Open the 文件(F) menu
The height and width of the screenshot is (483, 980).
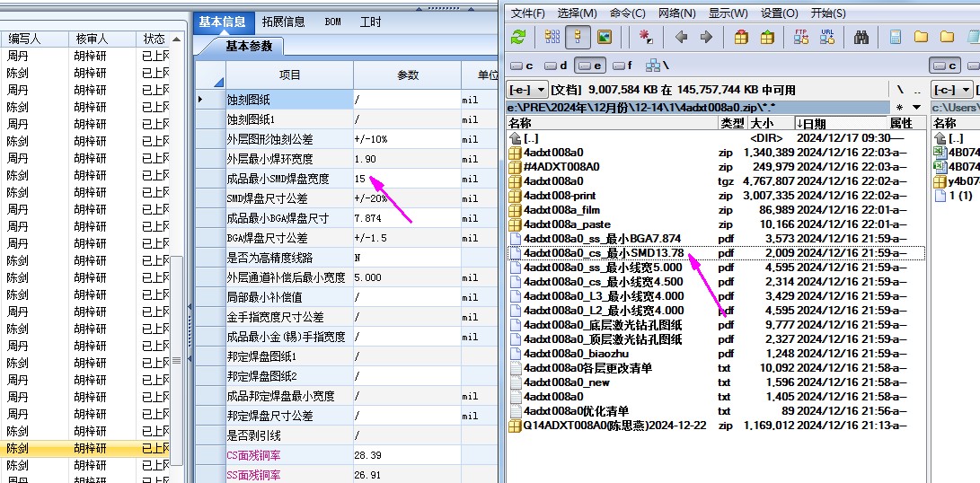pos(528,13)
